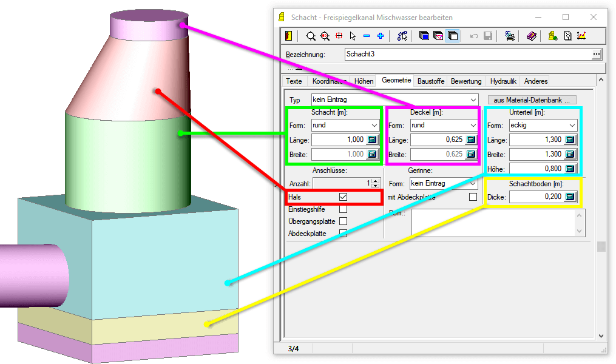
Task: Open calculator for Schachtboden Dicke field
Action: (570, 197)
